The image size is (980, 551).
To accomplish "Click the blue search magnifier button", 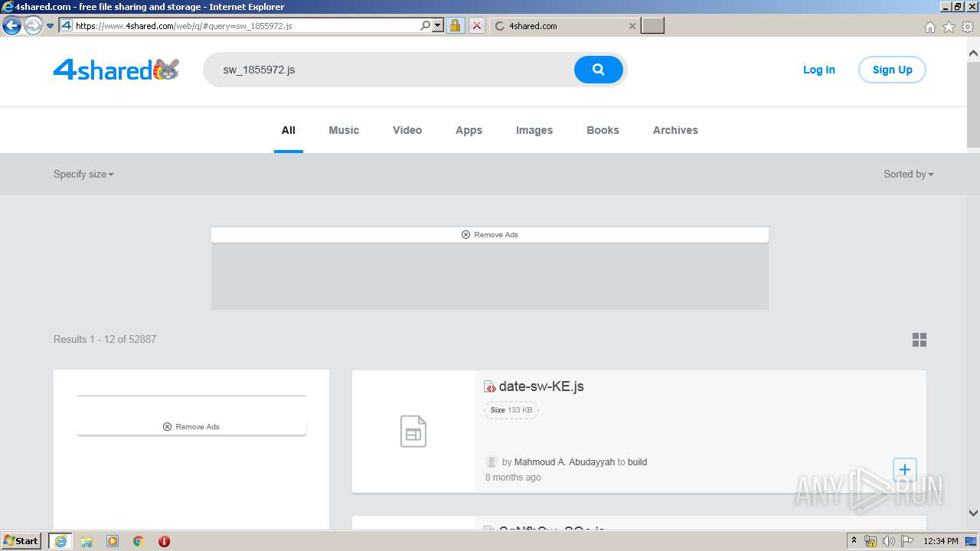I will point(599,70).
